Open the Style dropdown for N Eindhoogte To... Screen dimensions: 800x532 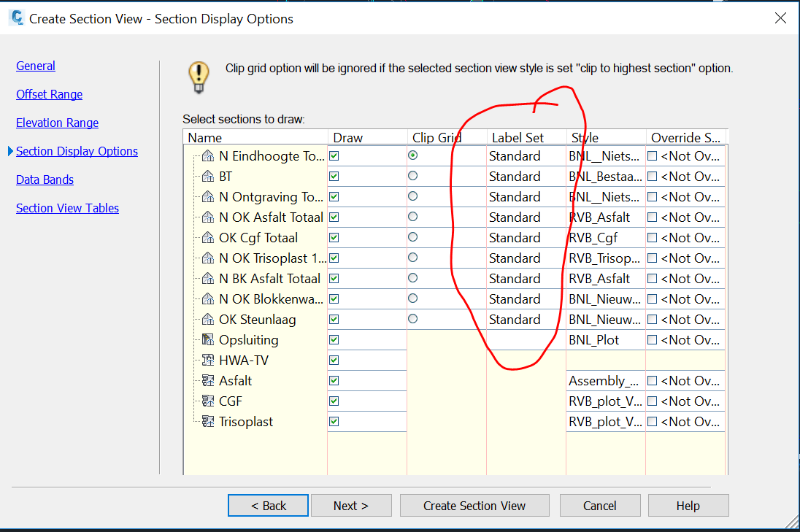click(604, 155)
